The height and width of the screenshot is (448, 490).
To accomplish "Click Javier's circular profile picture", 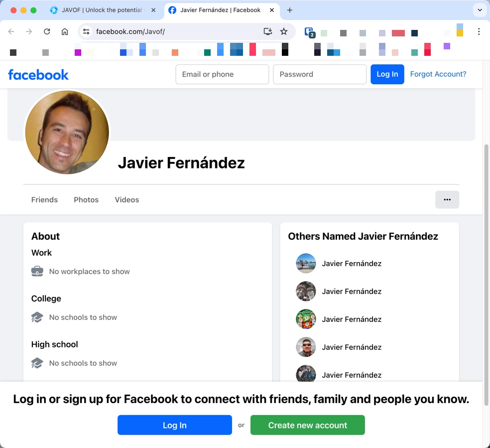I will (66, 132).
